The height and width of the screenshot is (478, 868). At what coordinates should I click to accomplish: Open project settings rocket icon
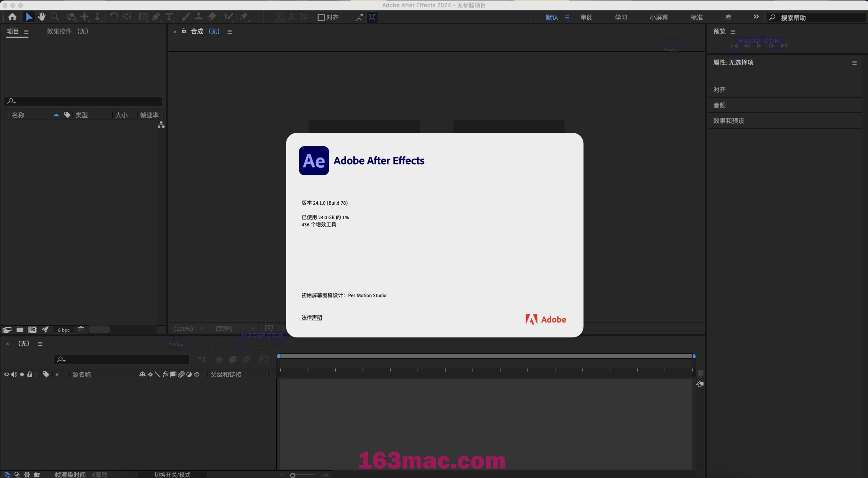click(45, 329)
